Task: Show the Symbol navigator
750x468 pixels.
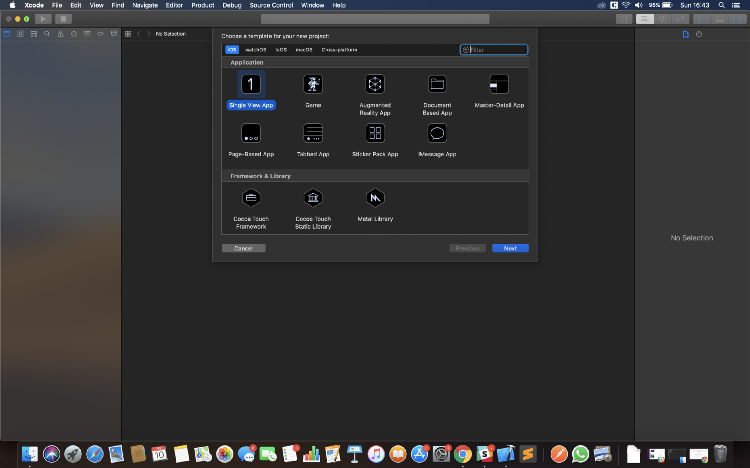Action: (x=33, y=34)
